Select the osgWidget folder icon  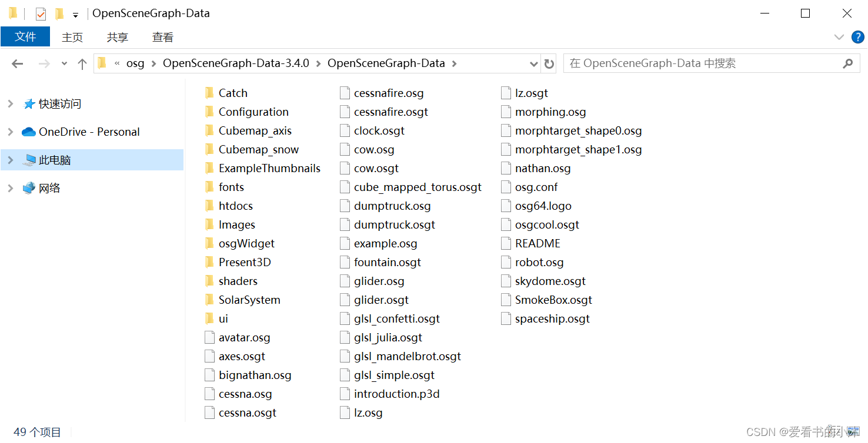209,243
